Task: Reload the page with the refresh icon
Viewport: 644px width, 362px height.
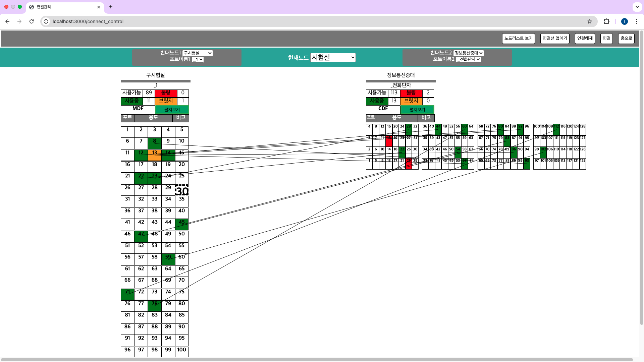Action: pyautogui.click(x=32, y=21)
